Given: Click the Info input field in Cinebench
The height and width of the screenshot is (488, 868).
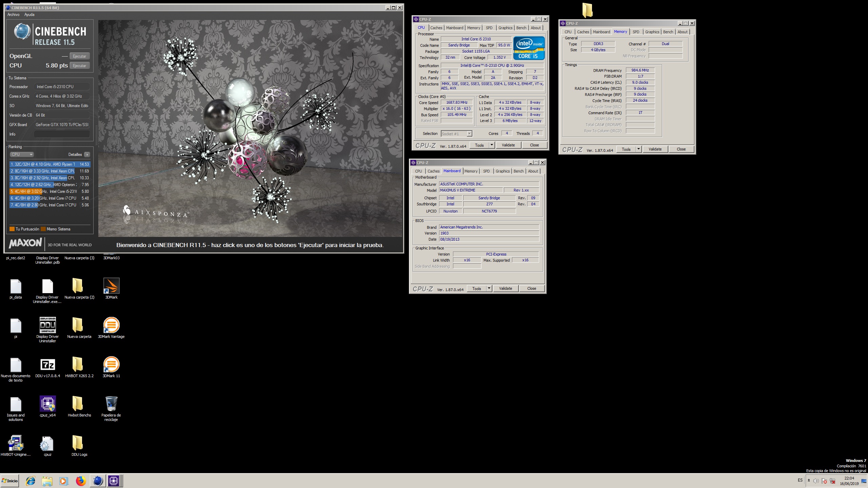Looking at the screenshot, I should point(62,134).
